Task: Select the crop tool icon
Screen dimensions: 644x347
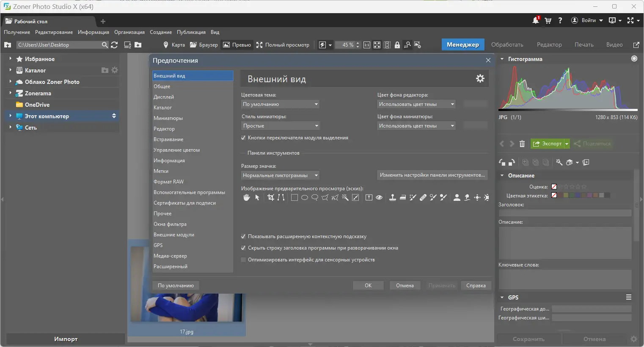Action: coord(271,197)
